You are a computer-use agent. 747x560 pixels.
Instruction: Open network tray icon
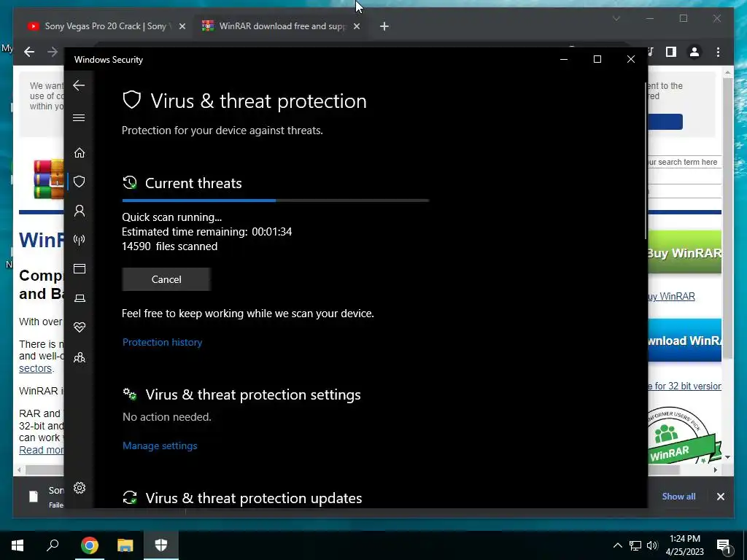635,545
